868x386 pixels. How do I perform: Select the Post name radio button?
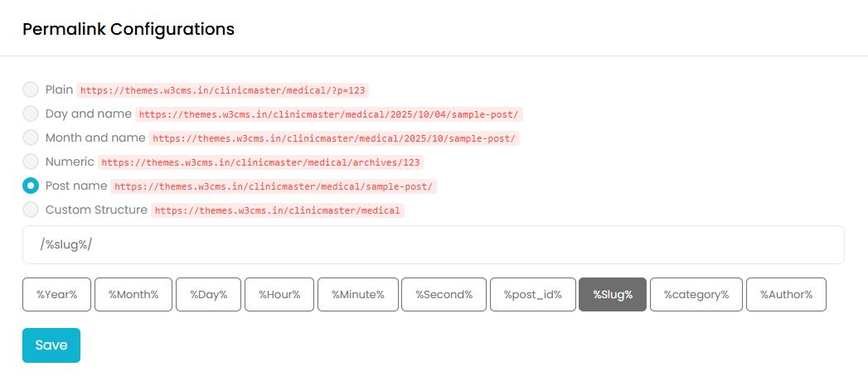click(31, 186)
